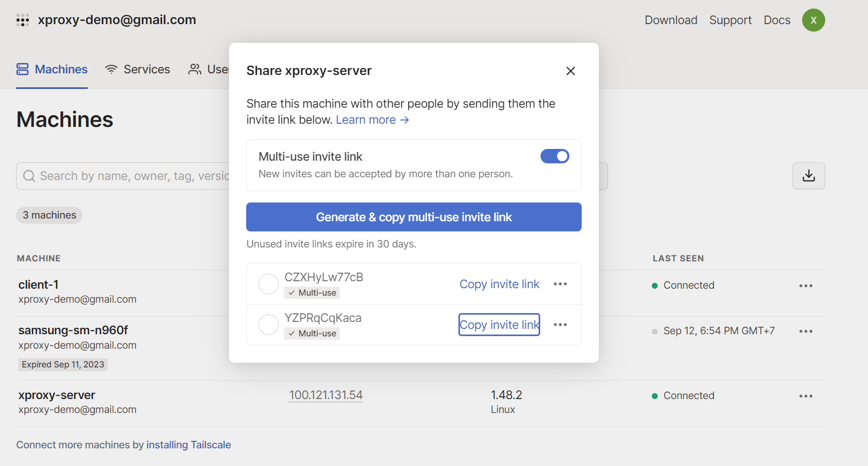Open the xproxy-server machine entry
Image resolution: width=868 pixels, height=466 pixels.
click(x=57, y=395)
